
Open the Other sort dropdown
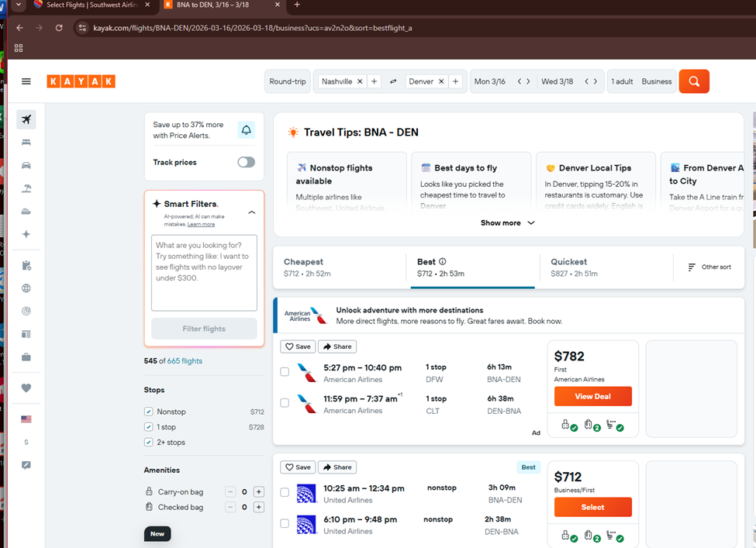tap(709, 267)
